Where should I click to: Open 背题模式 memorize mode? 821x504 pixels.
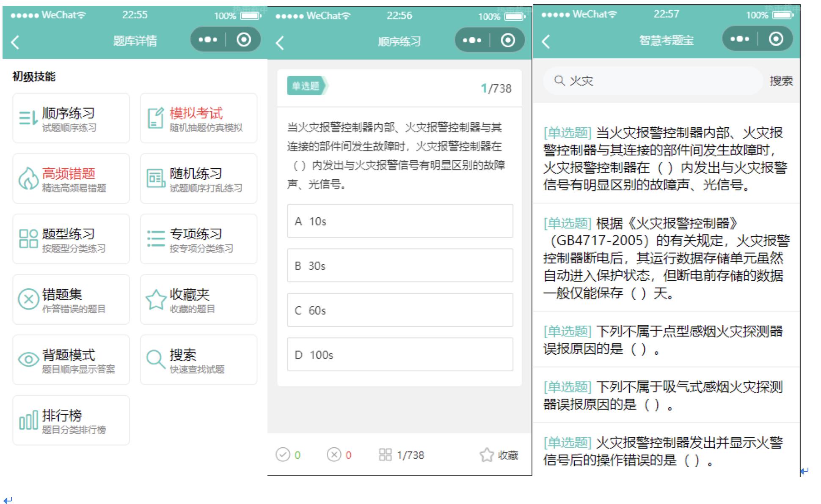point(71,359)
